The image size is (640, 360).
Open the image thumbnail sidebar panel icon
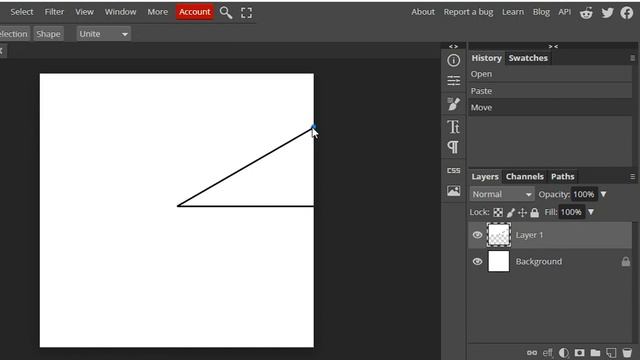[453, 191]
